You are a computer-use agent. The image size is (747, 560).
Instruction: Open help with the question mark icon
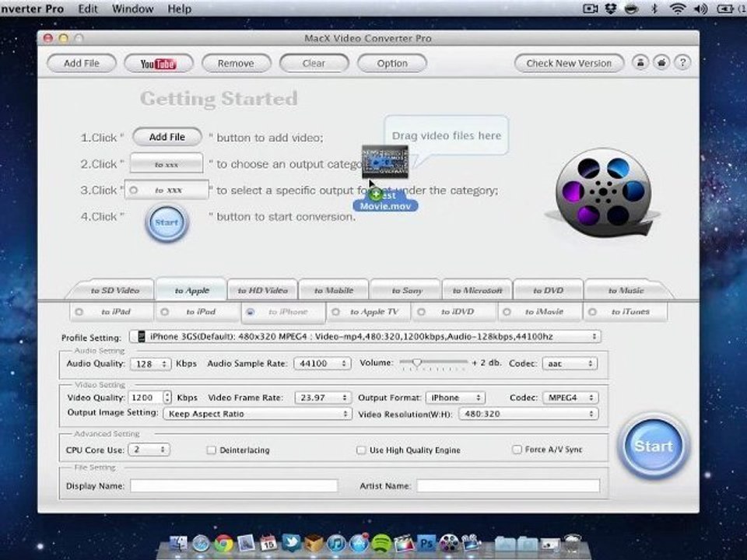pos(682,62)
